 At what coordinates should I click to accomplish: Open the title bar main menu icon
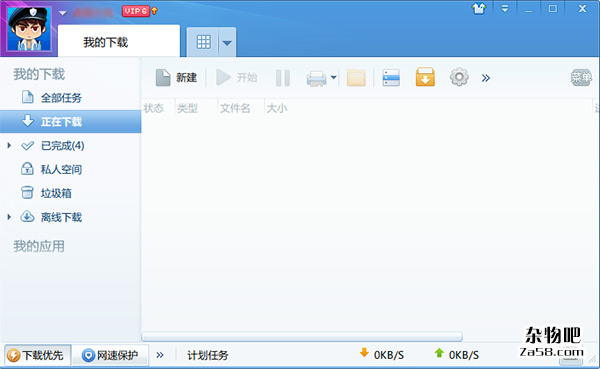tap(505, 8)
